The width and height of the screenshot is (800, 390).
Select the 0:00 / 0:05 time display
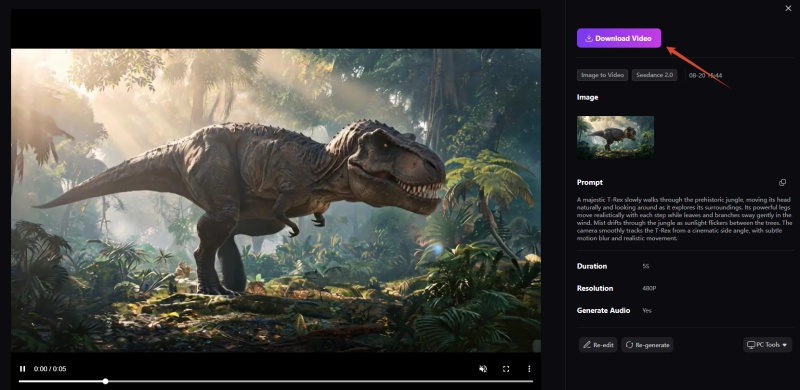50,369
